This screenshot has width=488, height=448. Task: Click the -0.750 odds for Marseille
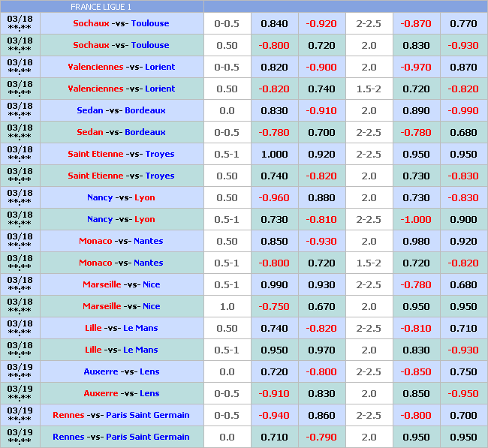click(x=274, y=306)
